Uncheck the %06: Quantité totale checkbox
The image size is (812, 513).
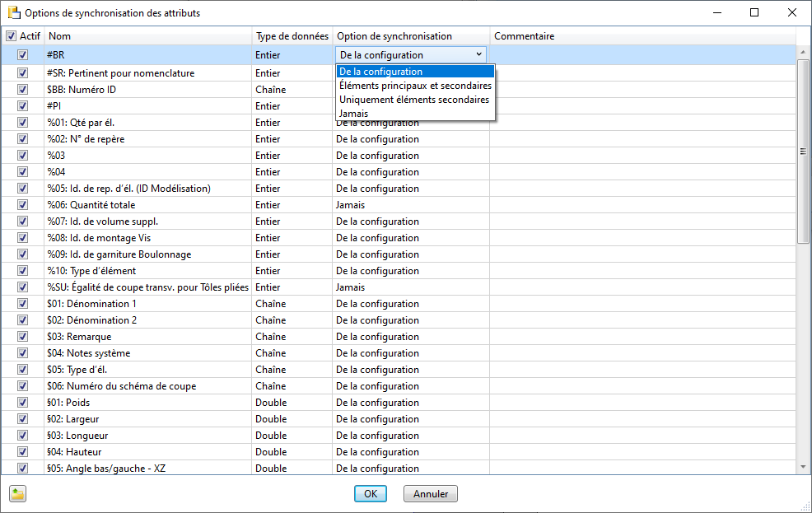pos(23,205)
